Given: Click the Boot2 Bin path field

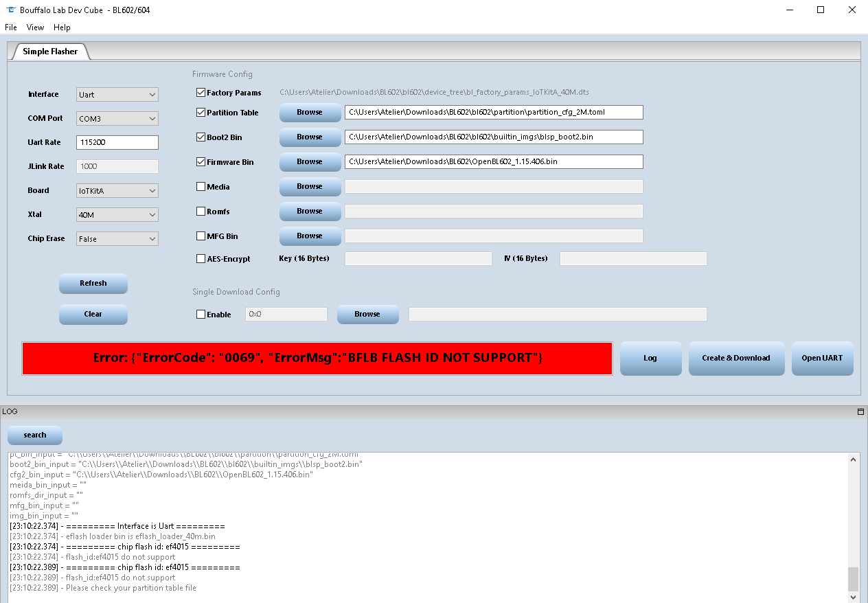Looking at the screenshot, I should tap(494, 137).
